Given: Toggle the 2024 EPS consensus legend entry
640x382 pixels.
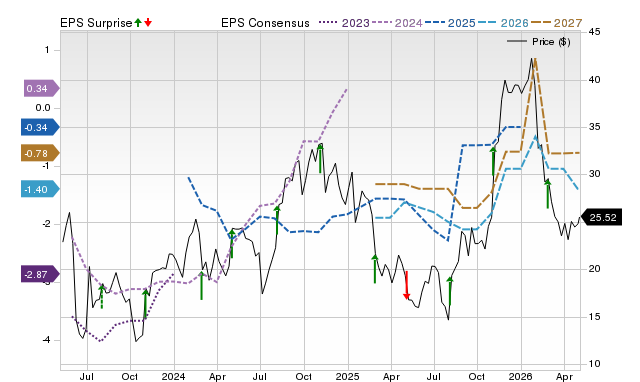Looking at the screenshot, I should pos(397,23).
